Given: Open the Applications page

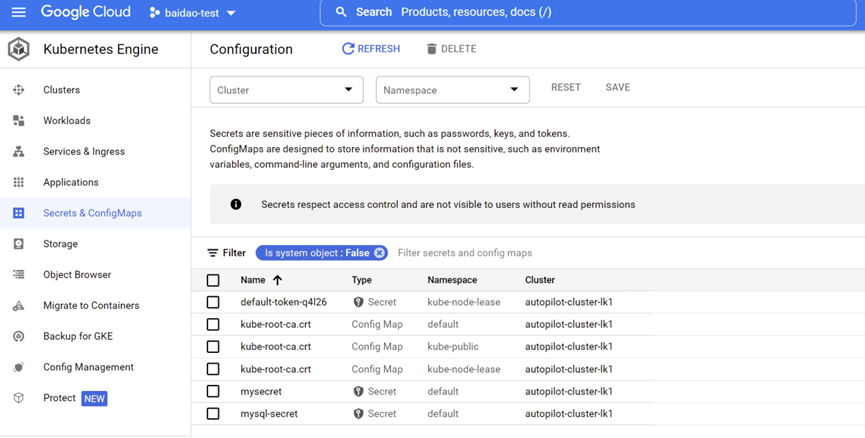Looking at the screenshot, I should pos(71,182).
